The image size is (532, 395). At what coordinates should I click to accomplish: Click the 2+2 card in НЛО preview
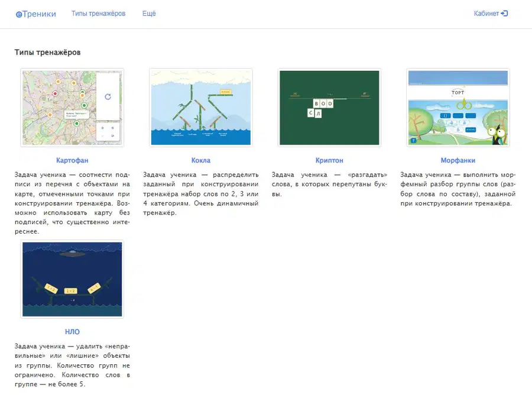(x=70, y=291)
